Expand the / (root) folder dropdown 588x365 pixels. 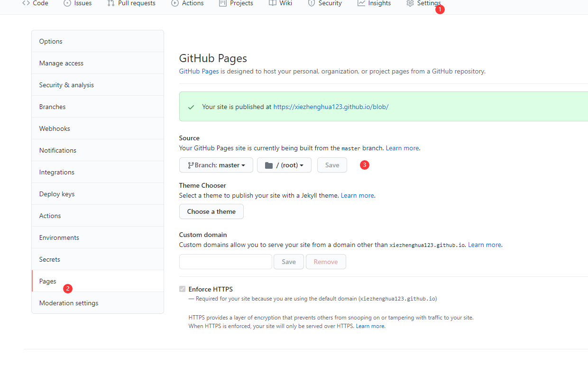(284, 165)
